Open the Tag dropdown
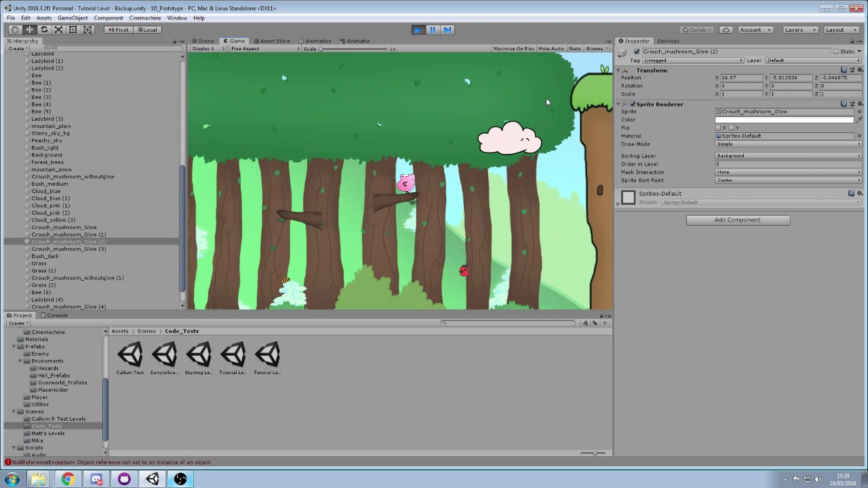Viewport: 868px width, 488px height. click(x=692, y=60)
